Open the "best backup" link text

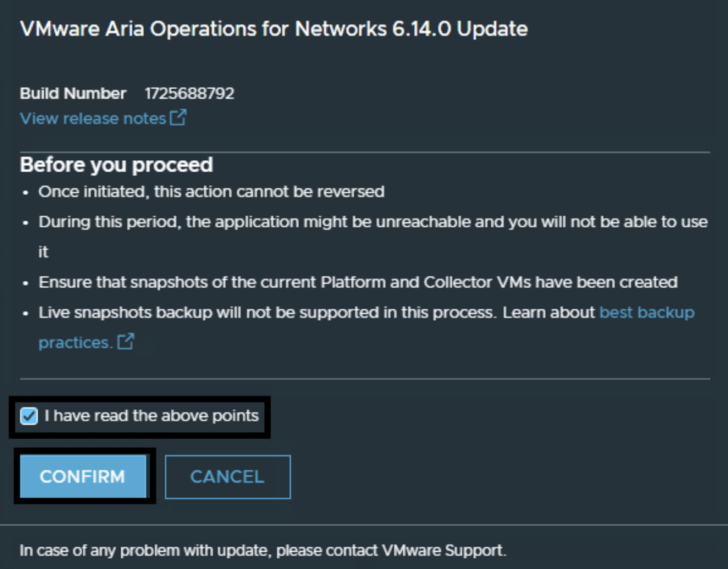click(646, 313)
